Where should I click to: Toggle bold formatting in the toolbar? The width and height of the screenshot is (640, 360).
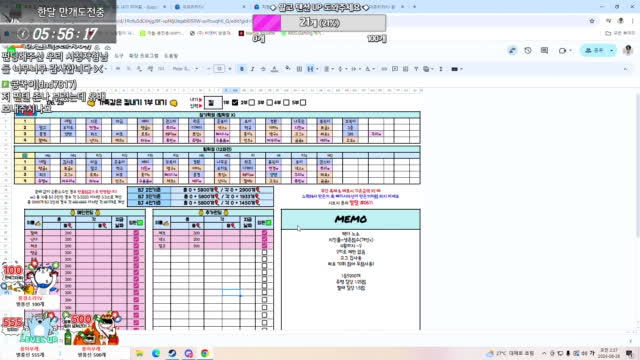pyautogui.click(x=242, y=69)
